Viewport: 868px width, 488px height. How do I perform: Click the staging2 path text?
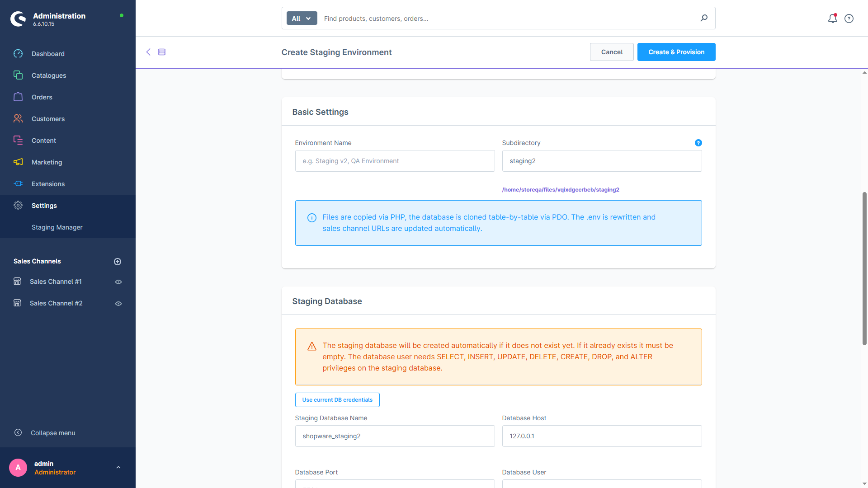[x=561, y=190]
